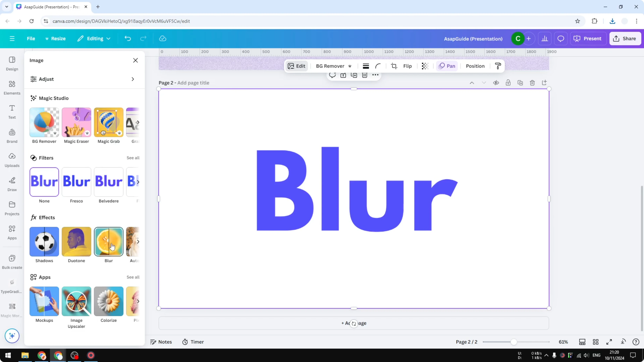Click See all next to Filters
This screenshot has width=644, height=362.
133,158
